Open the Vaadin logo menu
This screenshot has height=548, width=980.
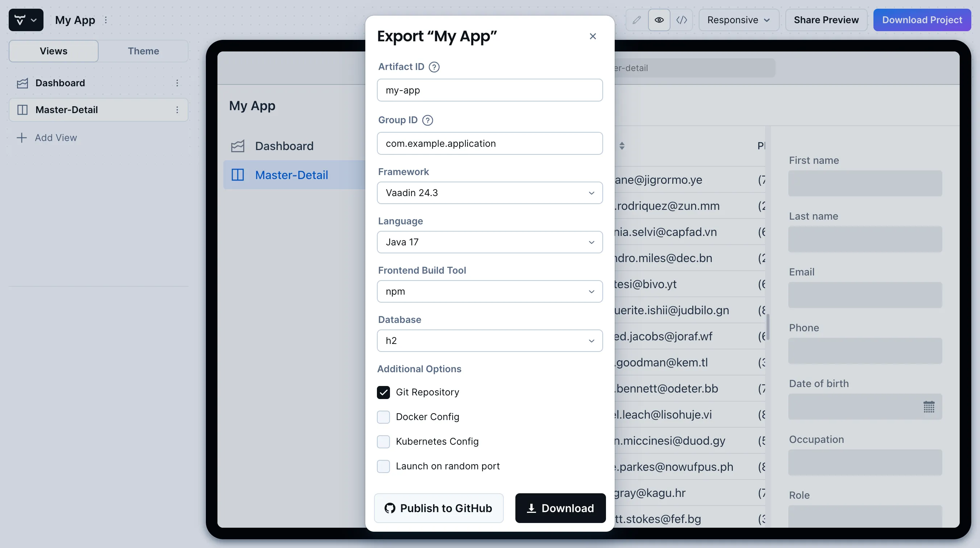[26, 20]
